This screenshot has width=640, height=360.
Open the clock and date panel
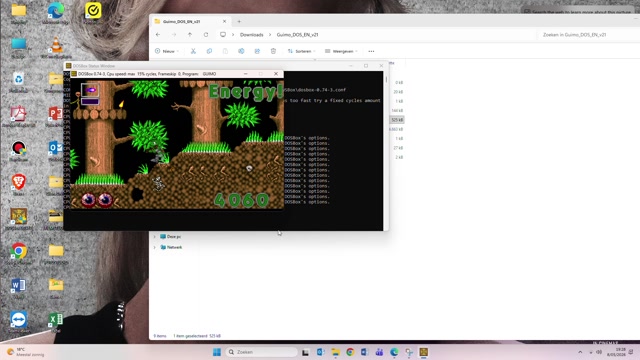[x=616, y=352]
